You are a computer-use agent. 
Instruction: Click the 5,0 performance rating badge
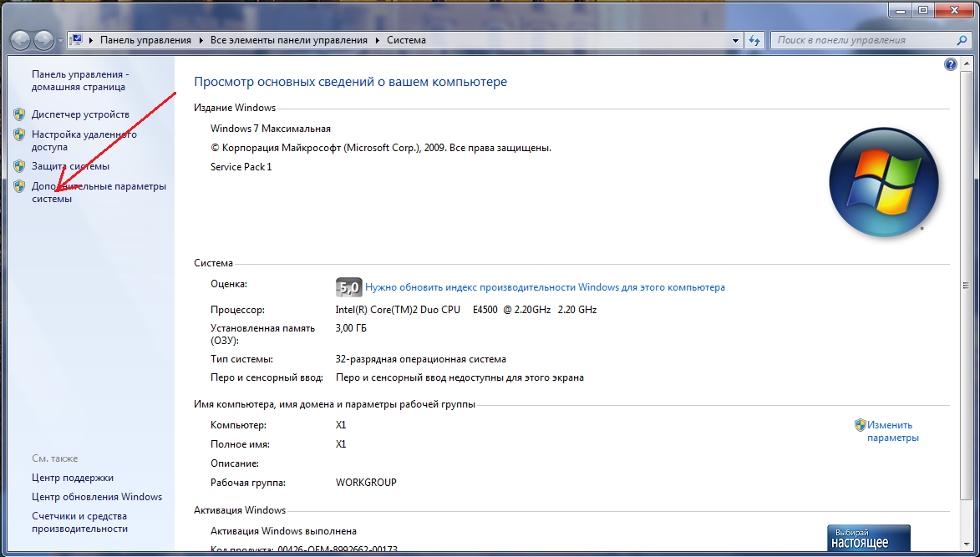pyautogui.click(x=348, y=287)
